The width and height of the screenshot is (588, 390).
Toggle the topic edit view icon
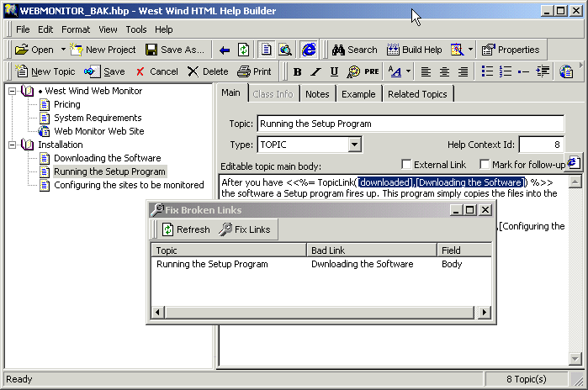tap(267, 50)
